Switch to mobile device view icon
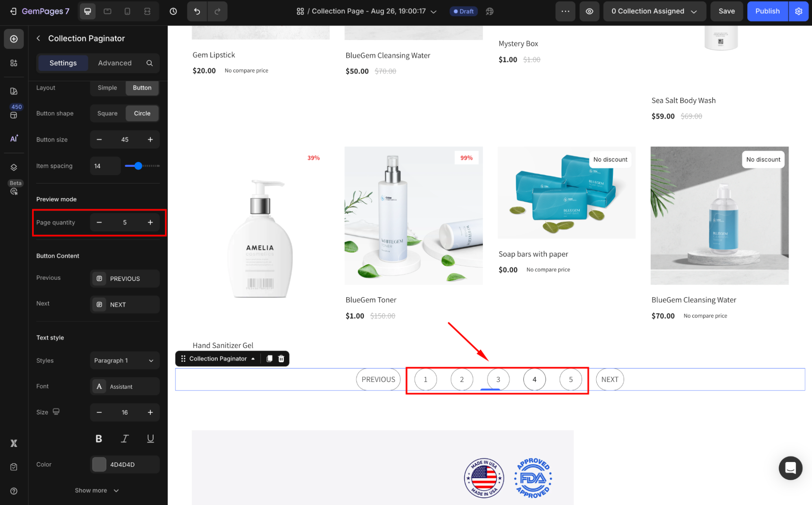 tap(127, 11)
